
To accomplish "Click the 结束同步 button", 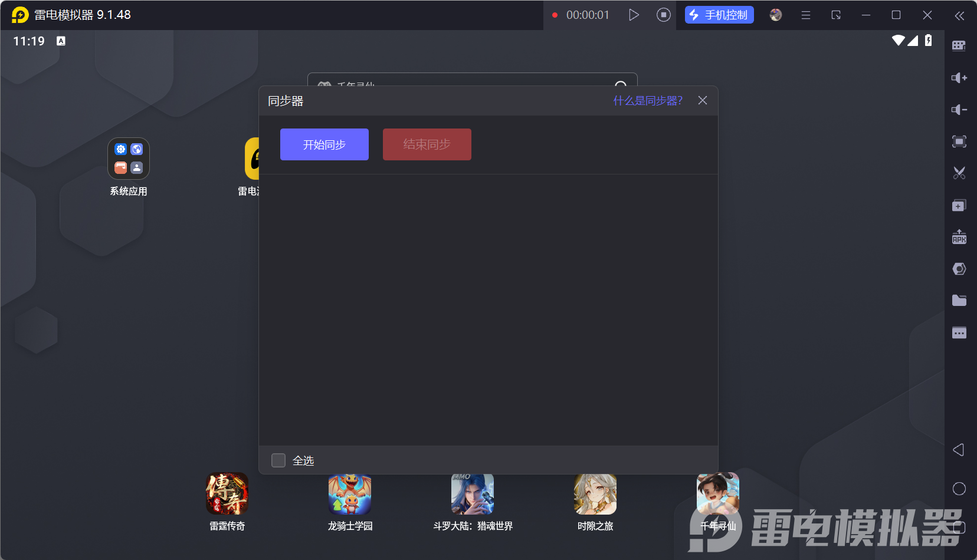I will pyautogui.click(x=427, y=144).
